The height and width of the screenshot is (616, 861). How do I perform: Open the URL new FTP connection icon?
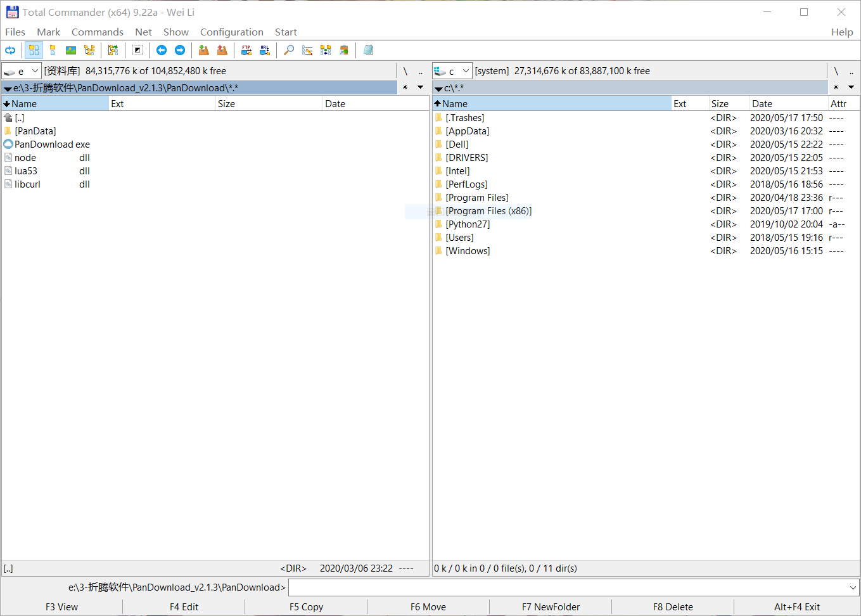point(265,50)
